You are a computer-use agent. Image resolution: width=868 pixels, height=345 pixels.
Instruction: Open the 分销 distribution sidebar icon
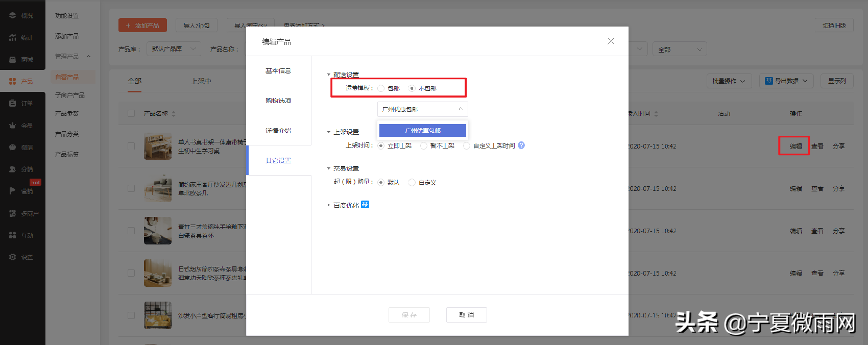12,169
